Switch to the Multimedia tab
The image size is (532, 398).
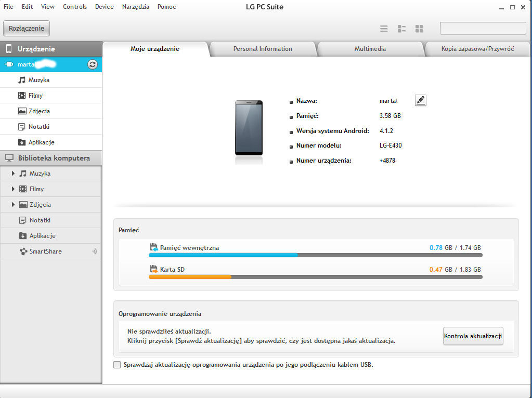[370, 49]
